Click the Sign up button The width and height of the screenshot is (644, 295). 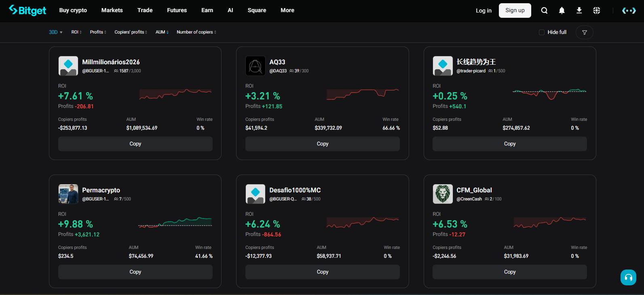pos(515,11)
